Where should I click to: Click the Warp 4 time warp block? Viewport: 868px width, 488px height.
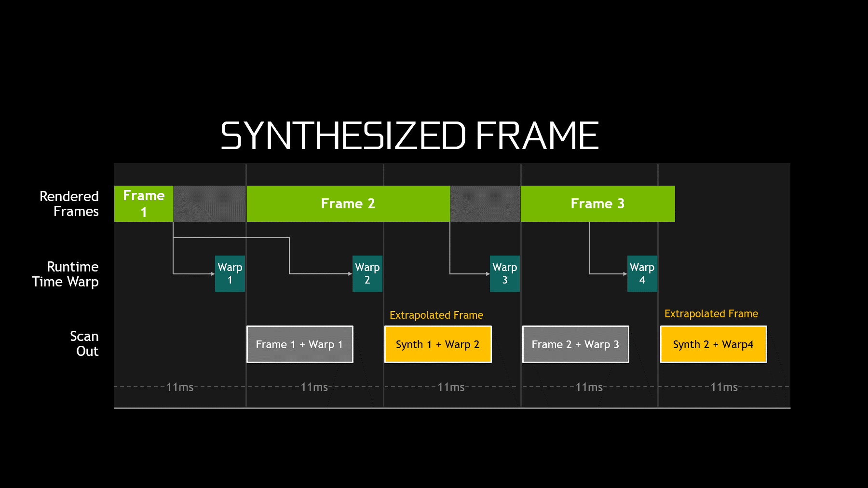[x=642, y=274]
